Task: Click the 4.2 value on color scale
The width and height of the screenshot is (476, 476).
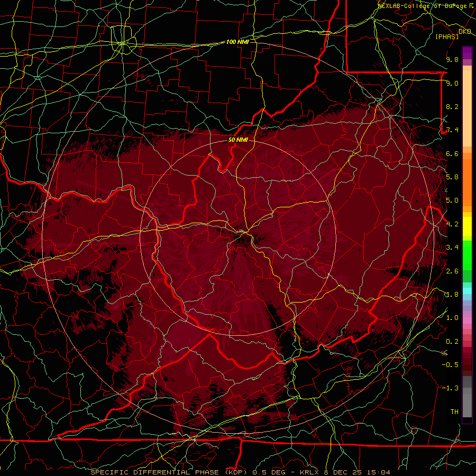Action: (452, 224)
